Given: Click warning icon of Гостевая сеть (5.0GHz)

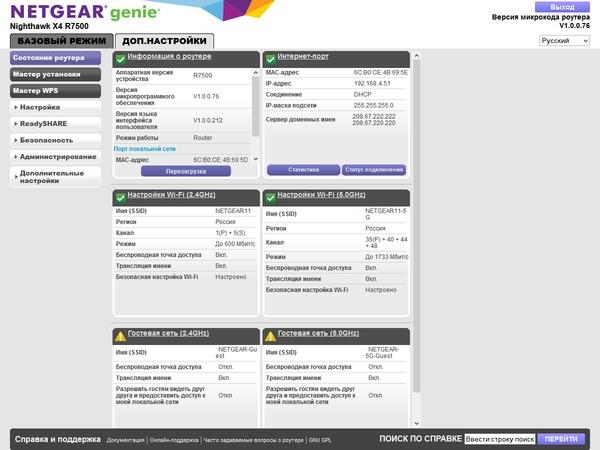Looking at the screenshot, I should 271,336.
